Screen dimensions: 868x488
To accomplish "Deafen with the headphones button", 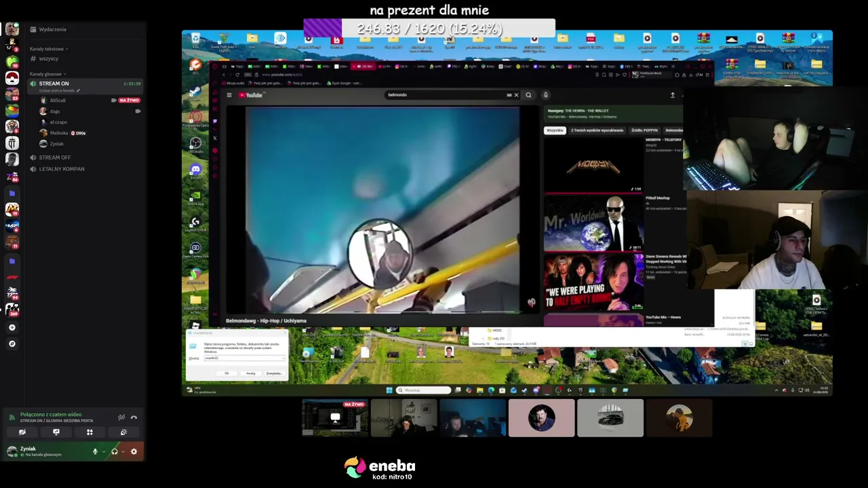I will point(115,451).
